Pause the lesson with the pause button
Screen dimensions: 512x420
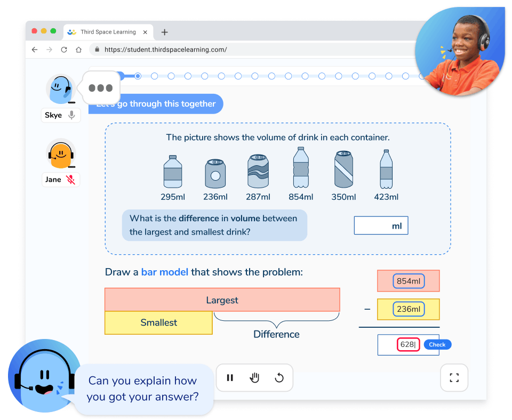(230, 378)
